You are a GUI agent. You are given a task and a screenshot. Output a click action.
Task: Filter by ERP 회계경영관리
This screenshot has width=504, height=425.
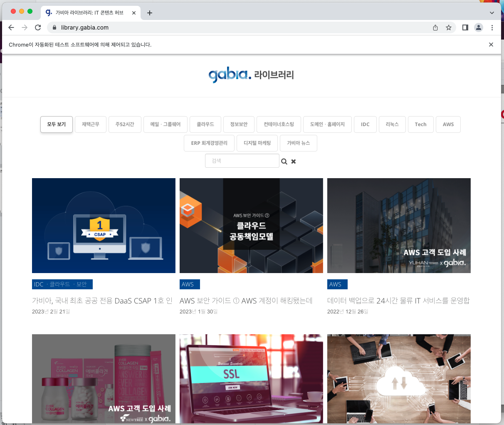click(209, 143)
